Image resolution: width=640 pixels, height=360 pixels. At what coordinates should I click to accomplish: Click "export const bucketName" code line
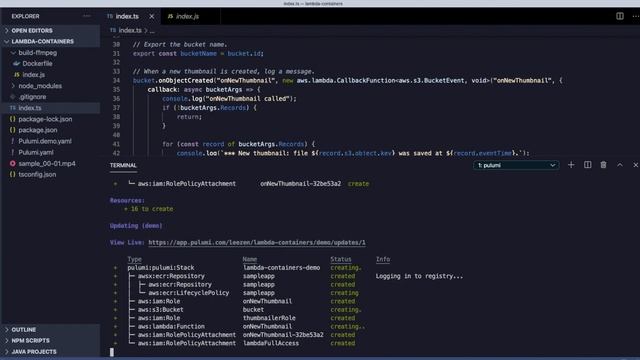pyautogui.click(x=198, y=53)
